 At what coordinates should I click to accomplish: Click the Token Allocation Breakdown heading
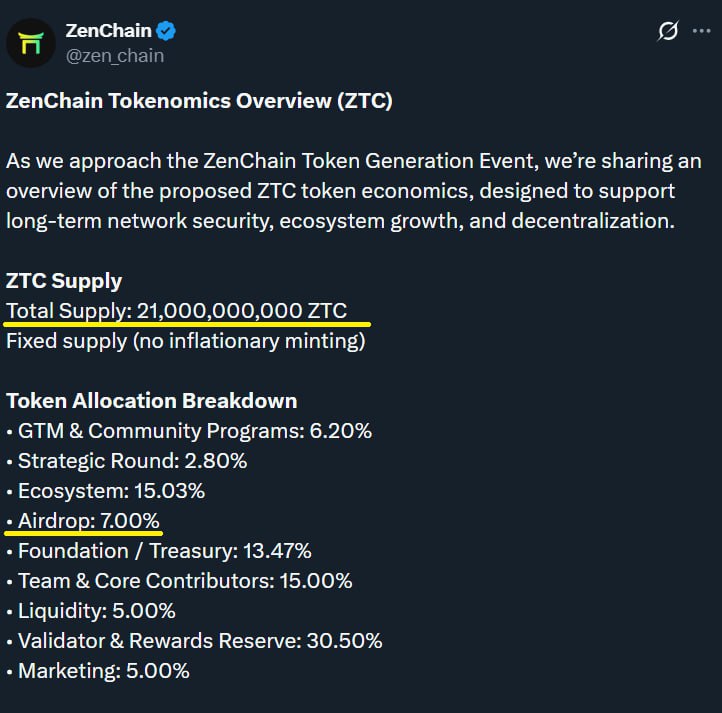[151, 401]
